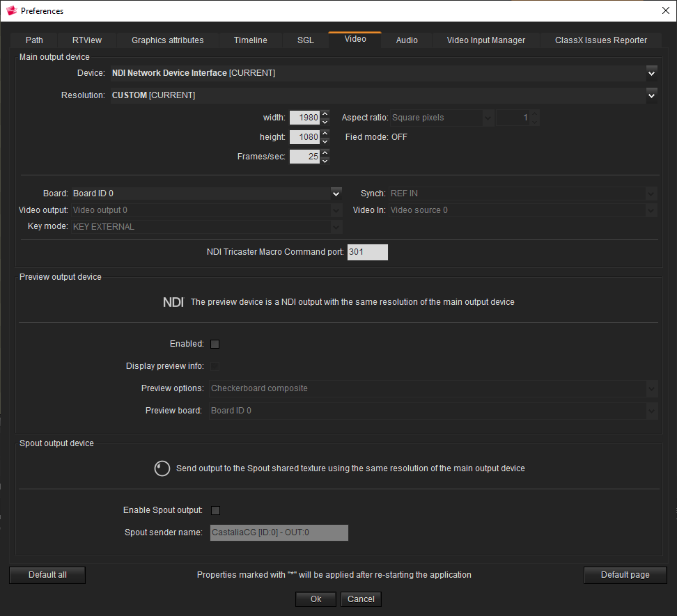Click the NDI Tricaster Macro Command port field
This screenshot has height=616, width=677.
tap(366, 252)
